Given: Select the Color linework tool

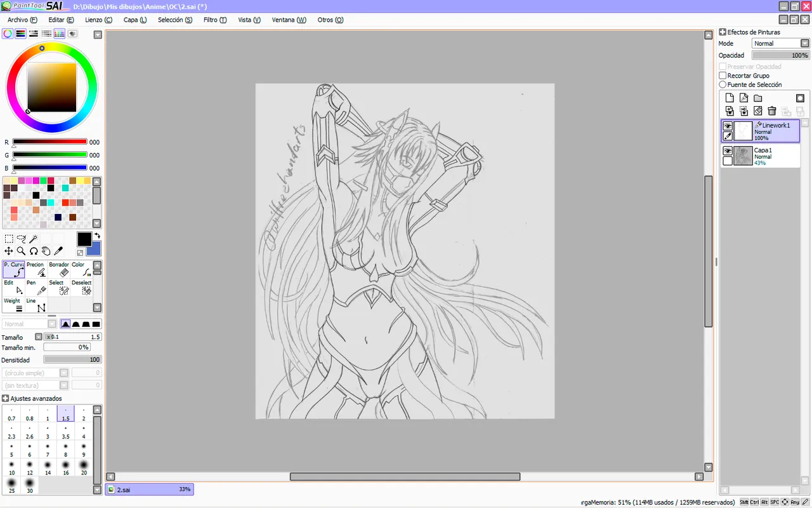Looking at the screenshot, I should pyautogui.click(x=82, y=269).
